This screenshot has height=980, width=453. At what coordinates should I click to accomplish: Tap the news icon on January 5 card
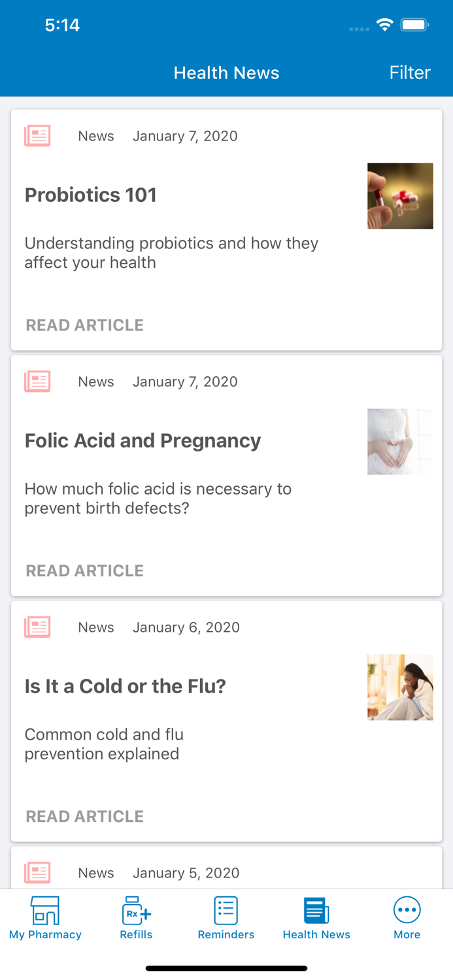coord(37,873)
